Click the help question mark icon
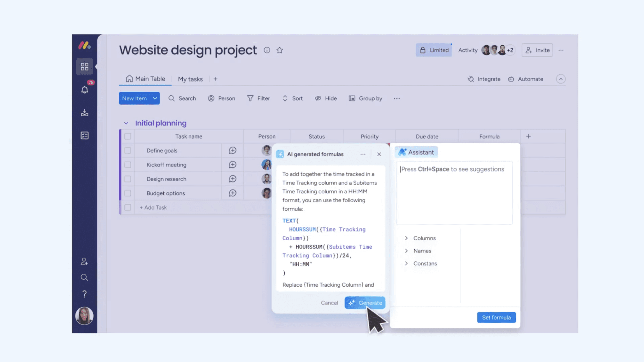Screen dimensions: 644x362 tap(84, 293)
